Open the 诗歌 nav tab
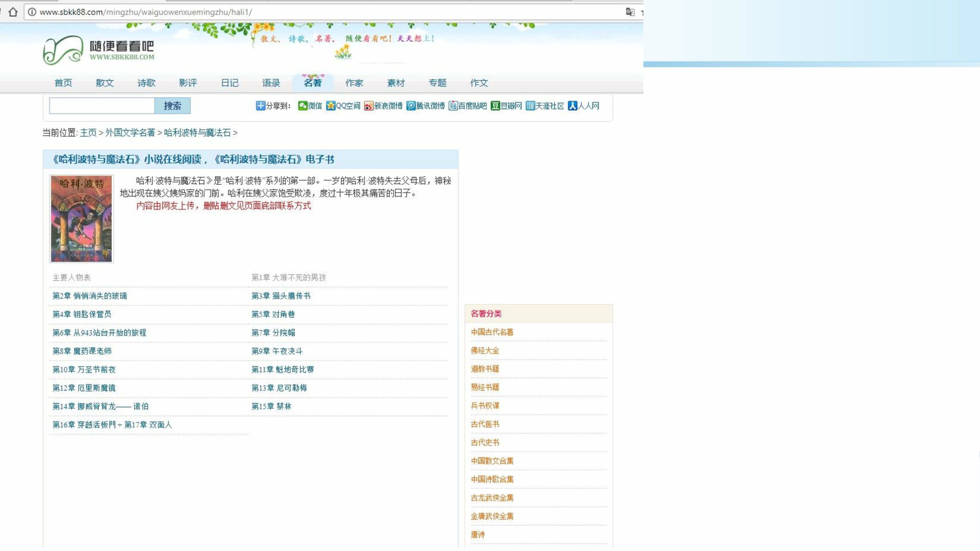 [x=147, y=83]
